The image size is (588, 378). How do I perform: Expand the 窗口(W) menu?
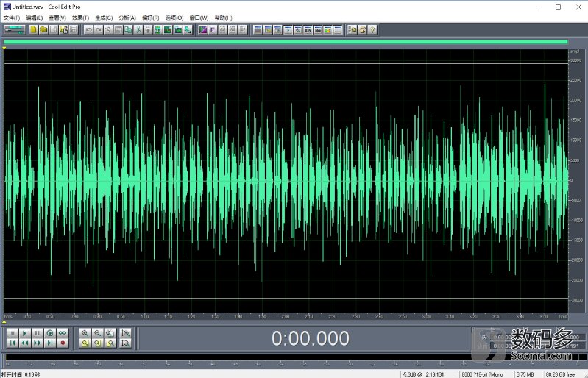click(x=199, y=18)
